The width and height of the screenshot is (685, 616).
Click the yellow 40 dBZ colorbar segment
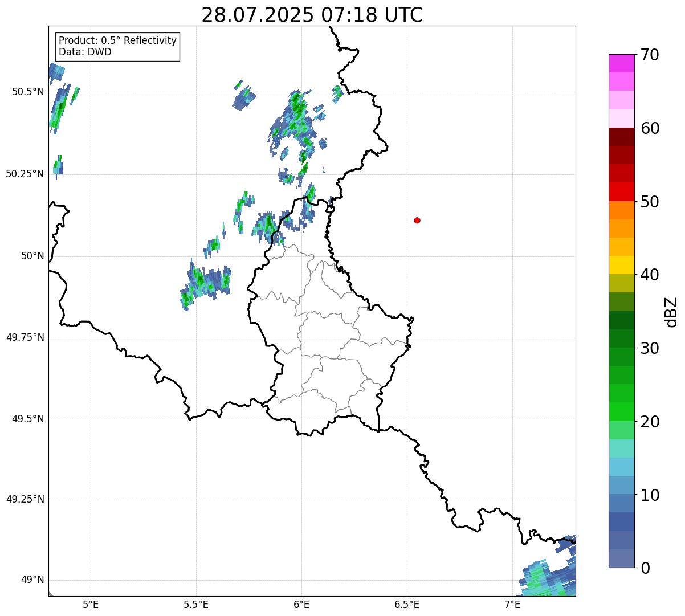point(622,265)
